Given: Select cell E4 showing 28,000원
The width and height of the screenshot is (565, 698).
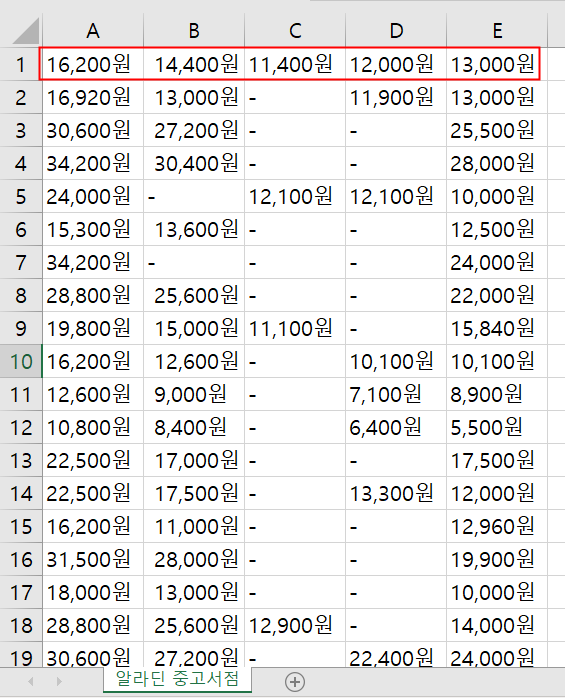Looking at the screenshot, I should point(497,163).
